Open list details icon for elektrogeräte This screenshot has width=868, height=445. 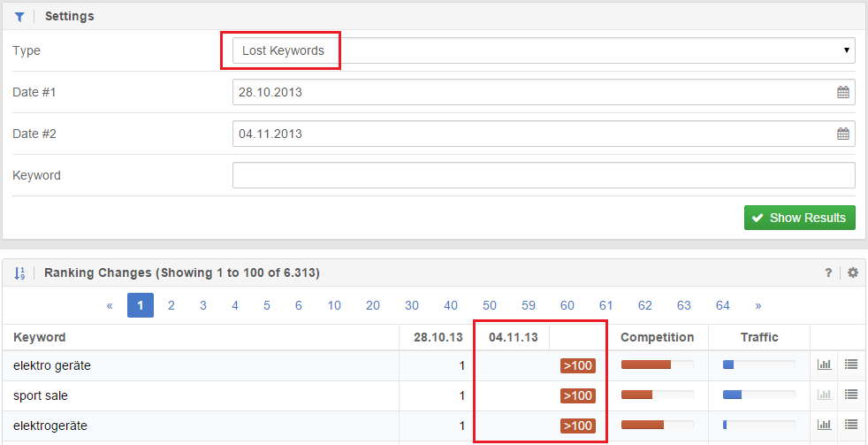[x=851, y=425]
